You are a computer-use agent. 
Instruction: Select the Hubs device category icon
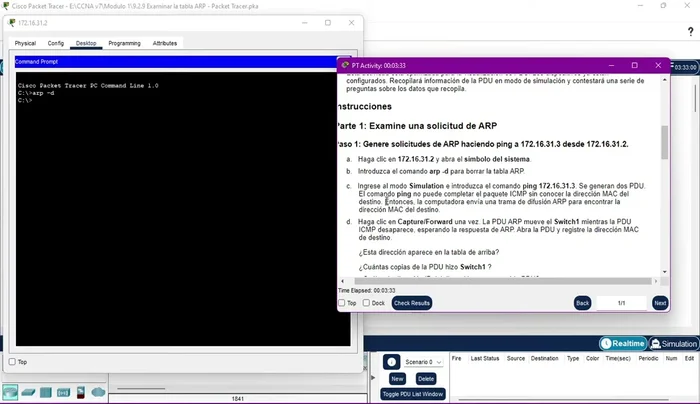point(46,392)
